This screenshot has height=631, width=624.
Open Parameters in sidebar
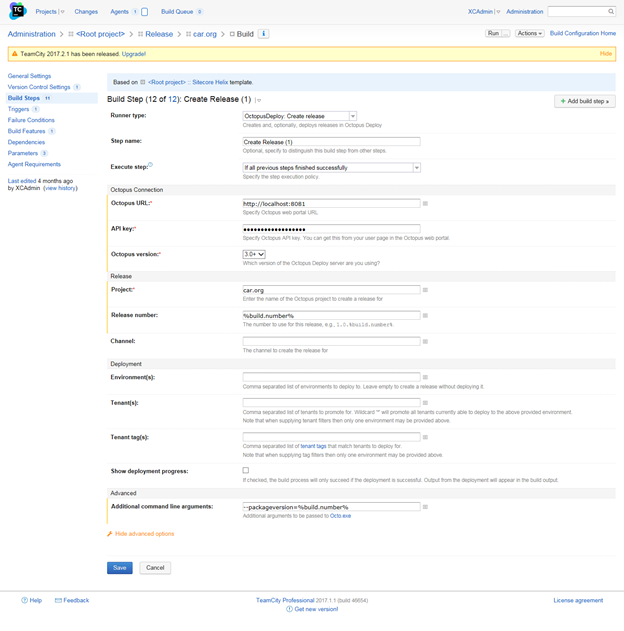point(23,153)
